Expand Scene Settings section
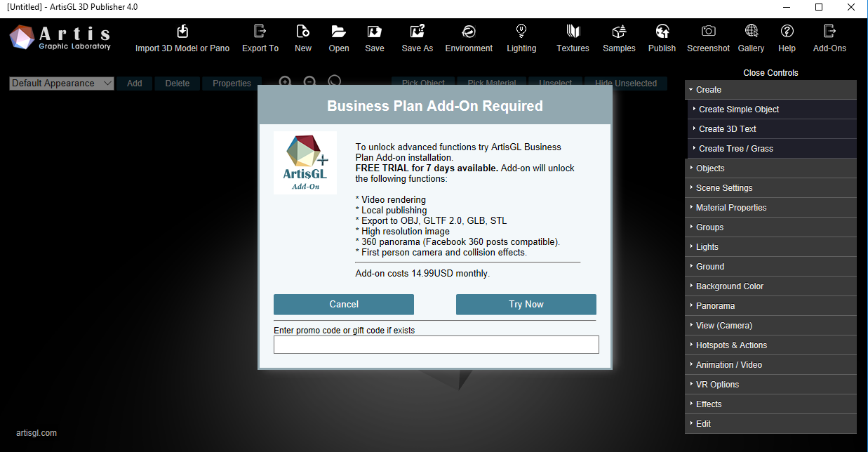The width and height of the screenshot is (868, 452). pyautogui.click(x=771, y=188)
